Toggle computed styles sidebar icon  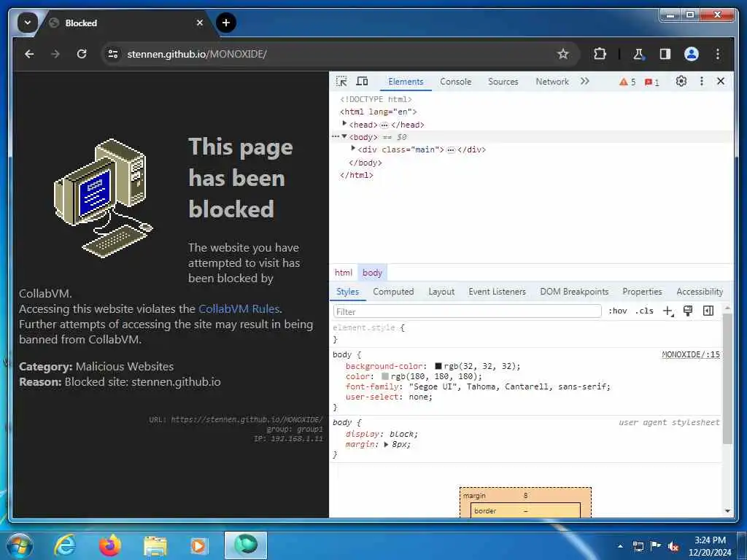[x=708, y=311]
